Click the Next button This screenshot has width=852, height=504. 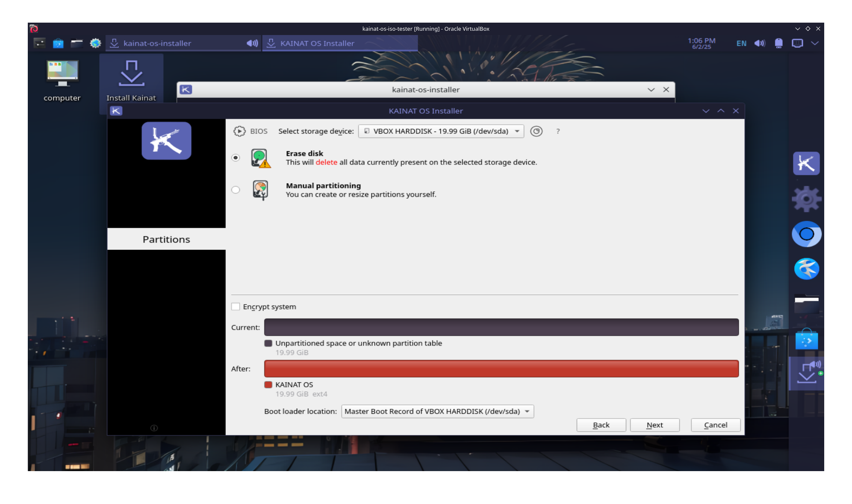[654, 425]
